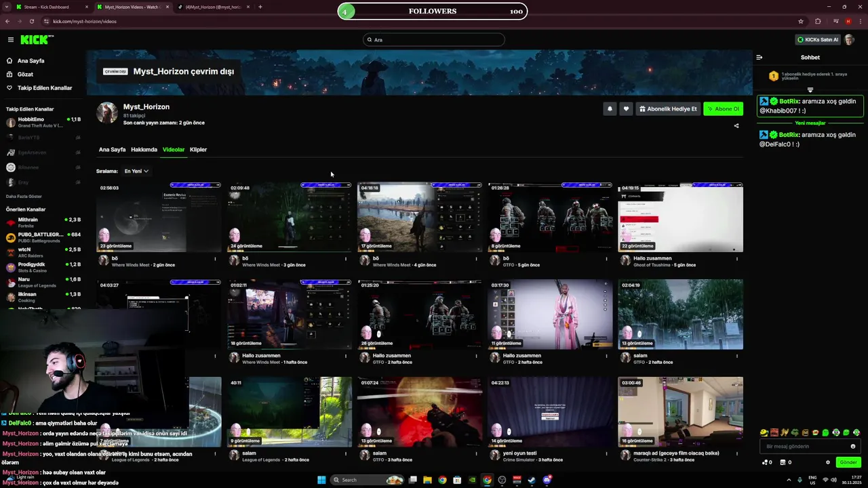Open Steam from taskbar
The height and width of the screenshot is (488, 868).
(532, 480)
